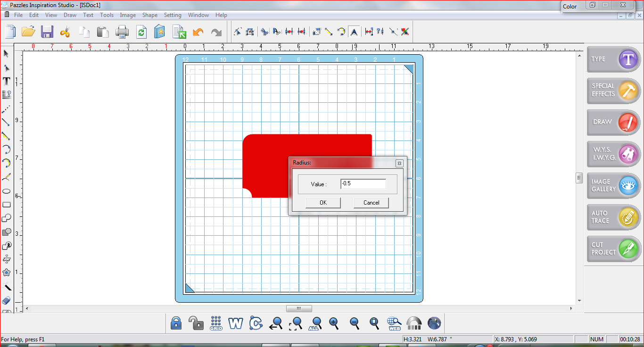This screenshot has width=644, height=347.
Task: Print the document with the printer icon
Action: click(122, 32)
